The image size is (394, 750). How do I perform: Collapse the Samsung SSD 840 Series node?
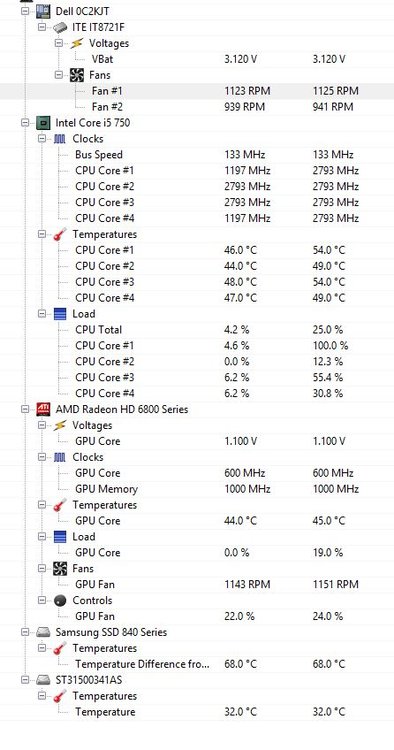click(25, 632)
